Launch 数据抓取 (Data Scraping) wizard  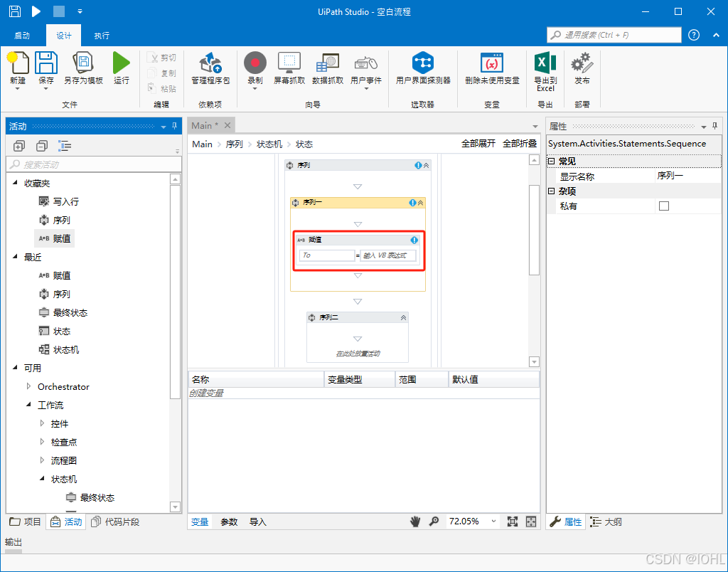tap(328, 63)
